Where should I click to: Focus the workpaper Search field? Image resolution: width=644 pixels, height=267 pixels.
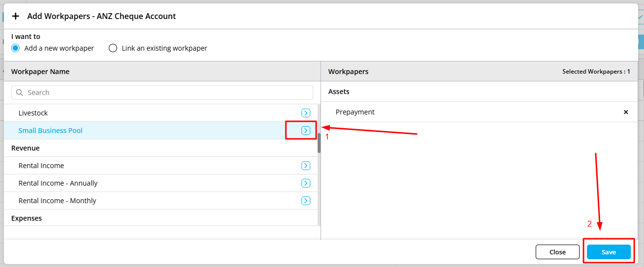[x=166, y=93]
